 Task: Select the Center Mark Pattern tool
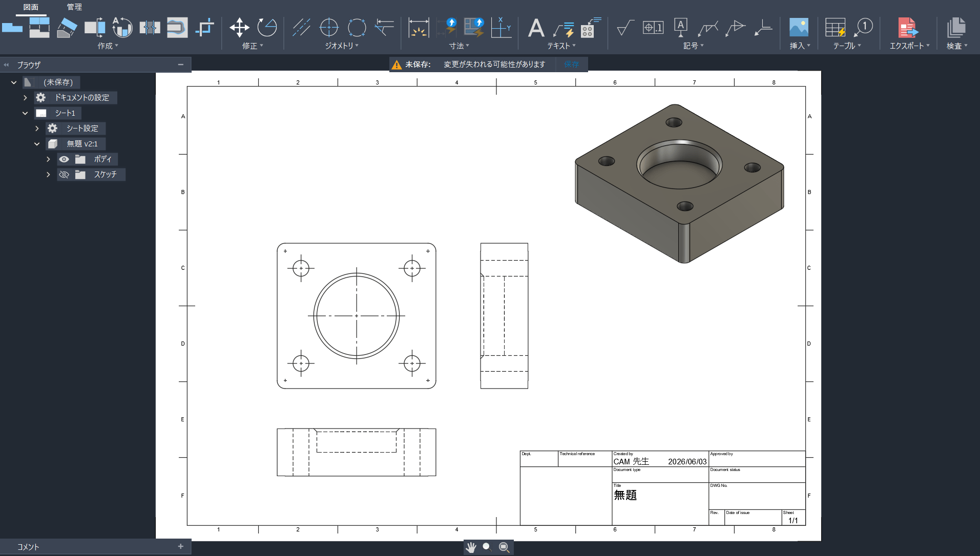(357, 27)
